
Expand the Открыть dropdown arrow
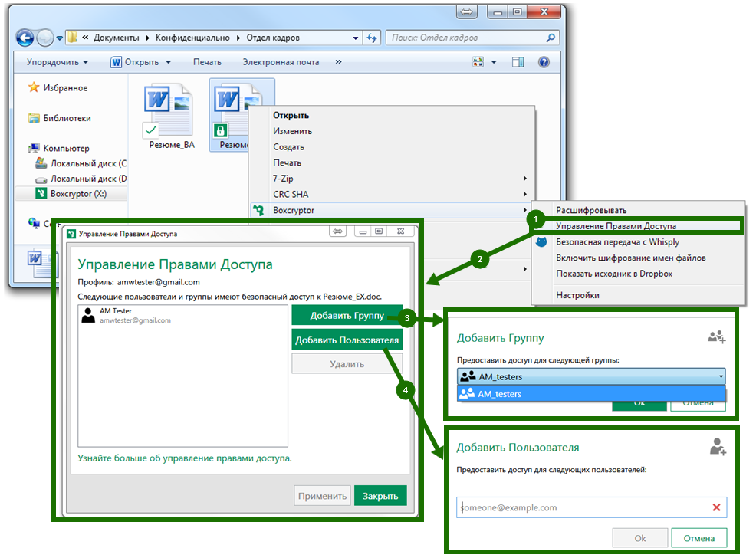[x=168, y=62]
